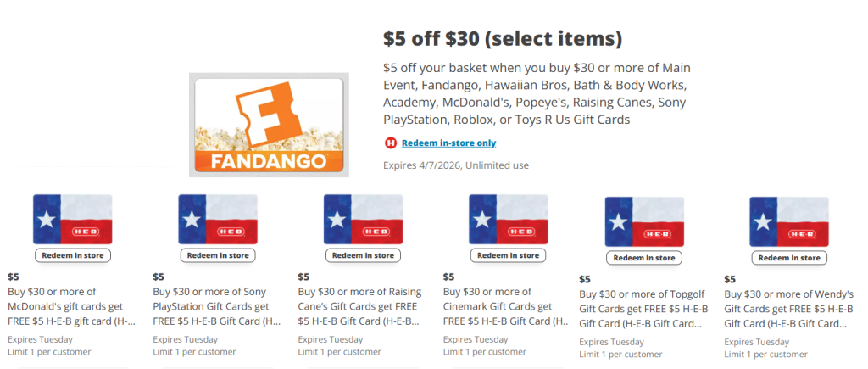Click H-E-B card image above Sony PlayStation offer
This screenshot has height=369, width=868.
coord(218,219)
